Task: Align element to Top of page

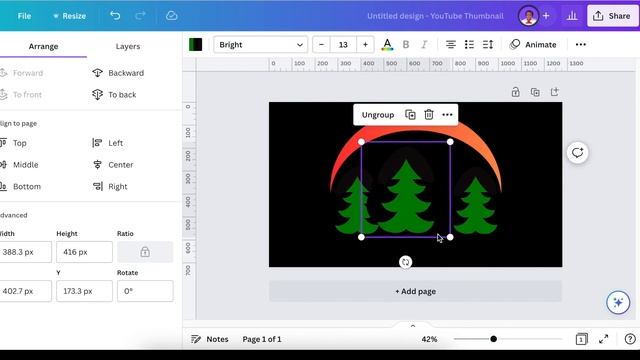Action: (14, 143)
